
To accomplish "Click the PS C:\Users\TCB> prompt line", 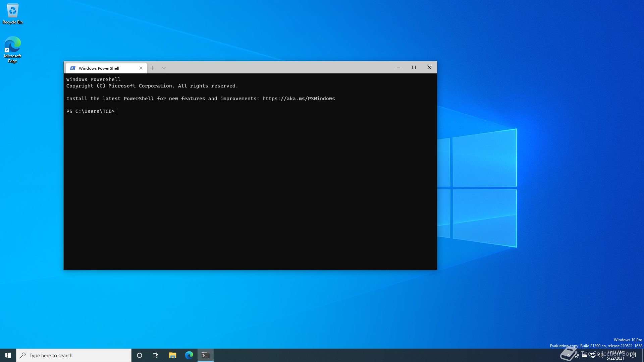I will tap(91, 111).
